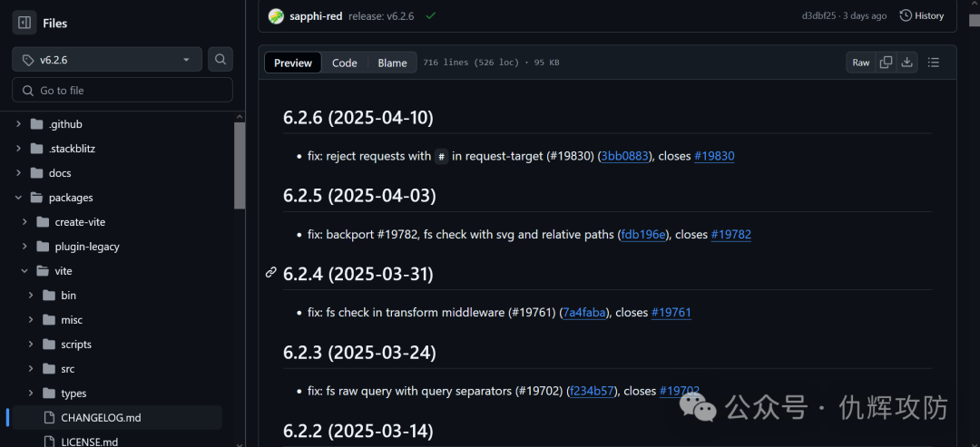Open commit link f234b57
980x447 pixels.
point(593,392)
